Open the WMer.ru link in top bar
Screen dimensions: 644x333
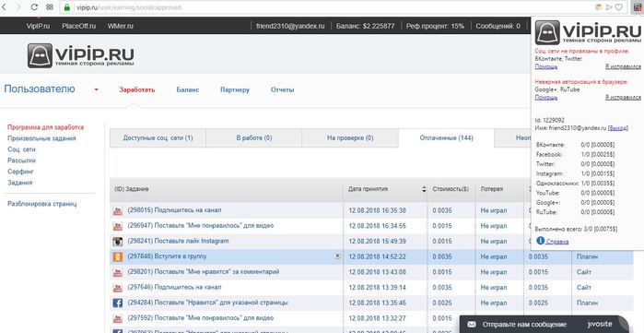point(121,26)
